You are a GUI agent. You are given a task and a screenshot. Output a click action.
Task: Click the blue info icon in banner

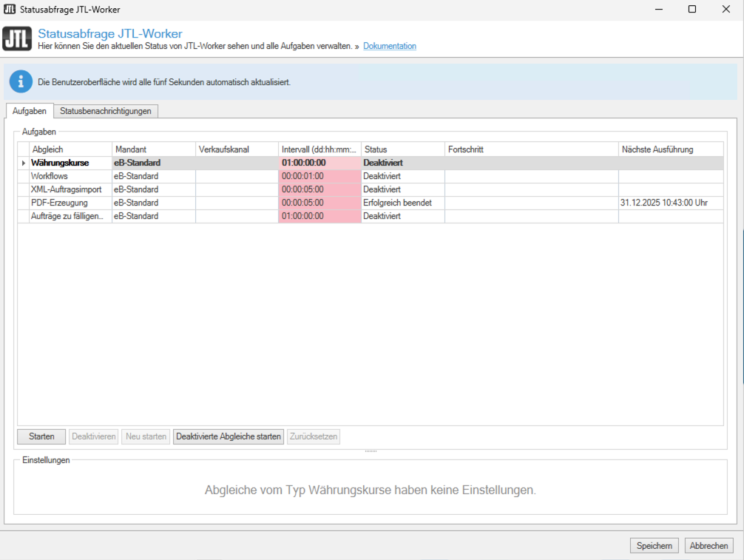pyautogui.click(x=21, y=81)
